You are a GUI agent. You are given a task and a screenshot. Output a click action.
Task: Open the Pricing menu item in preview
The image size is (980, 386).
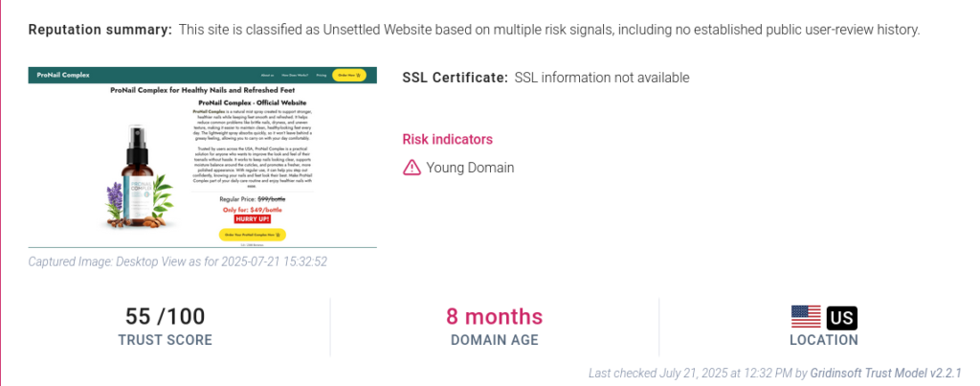click(x=321, y=74)
